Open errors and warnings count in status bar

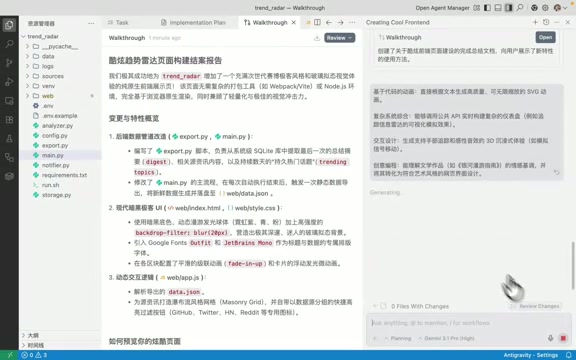[34, 355]
